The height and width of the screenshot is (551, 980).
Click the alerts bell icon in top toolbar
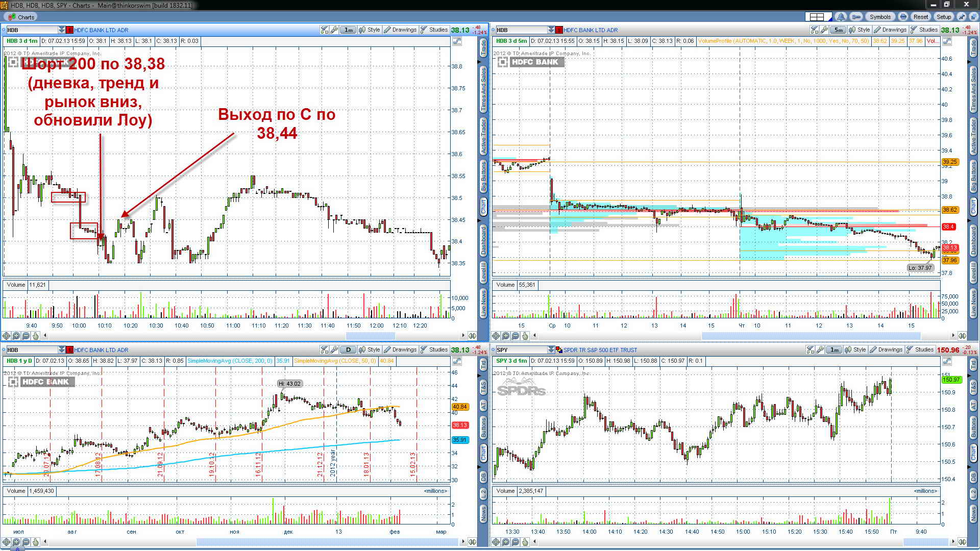pyautogui.click(x=841, y=17)
